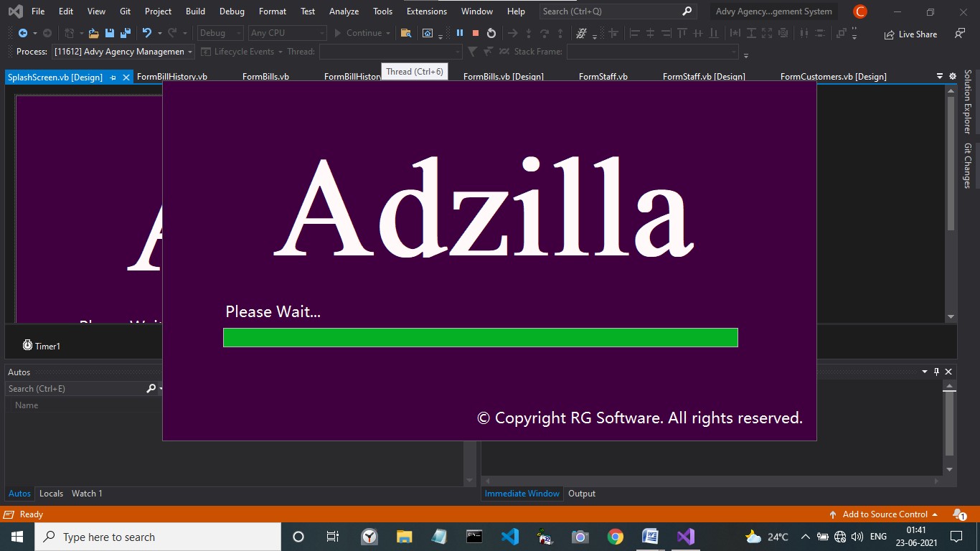Pin the SplashScreen.vb [Design] tab
This screenshot has width=980, height=551.
click(113, 77)
